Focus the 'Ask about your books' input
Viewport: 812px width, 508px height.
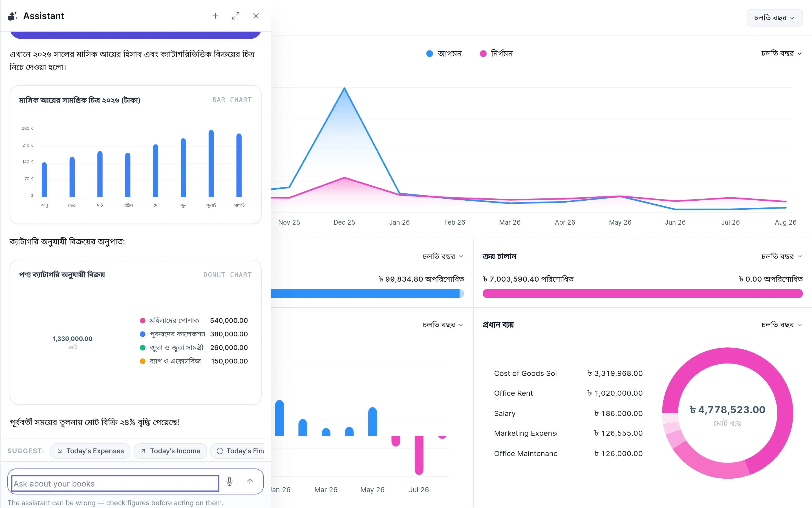tap(115, 483)
